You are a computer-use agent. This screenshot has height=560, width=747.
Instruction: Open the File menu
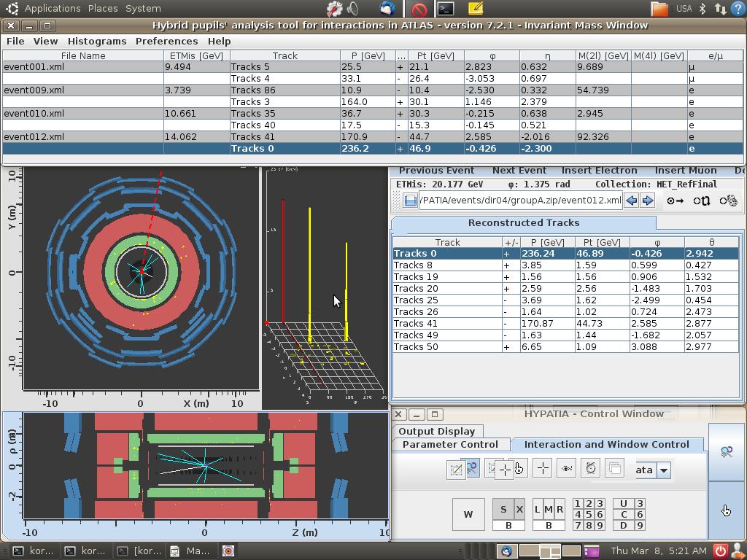tap(15, 42)
